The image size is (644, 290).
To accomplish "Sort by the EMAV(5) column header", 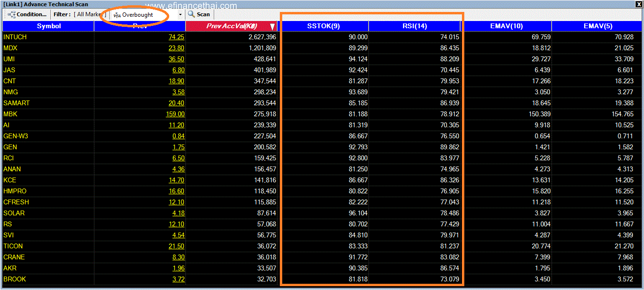I will tap(597, 26).
